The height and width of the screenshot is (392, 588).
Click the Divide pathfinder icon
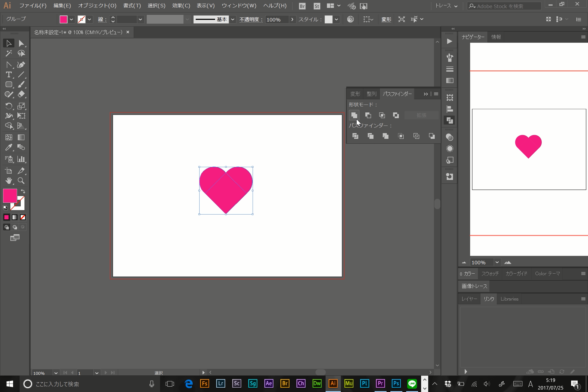point(355,136)
